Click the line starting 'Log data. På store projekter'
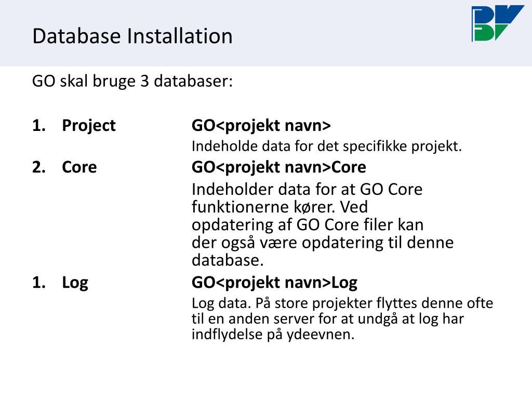 [342, 303]
